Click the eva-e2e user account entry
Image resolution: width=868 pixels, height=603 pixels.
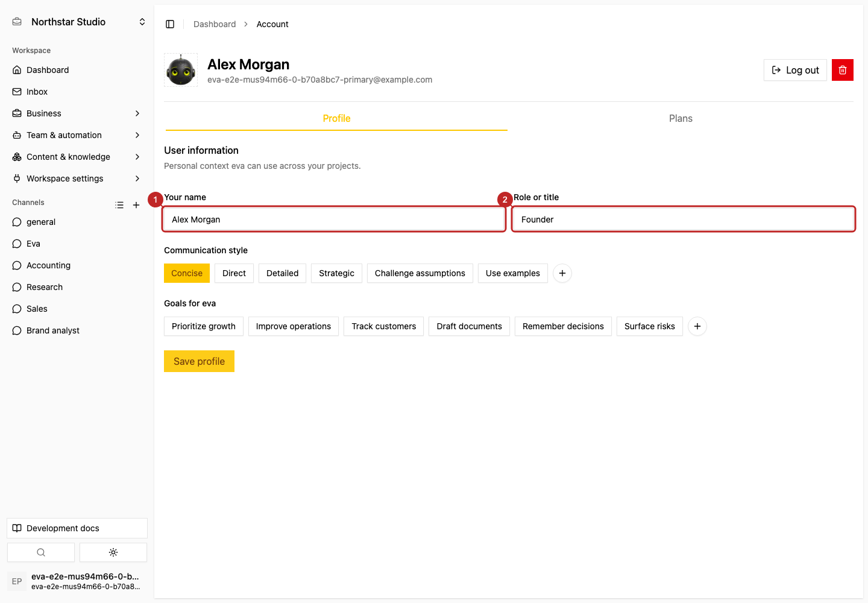(77, 581)
